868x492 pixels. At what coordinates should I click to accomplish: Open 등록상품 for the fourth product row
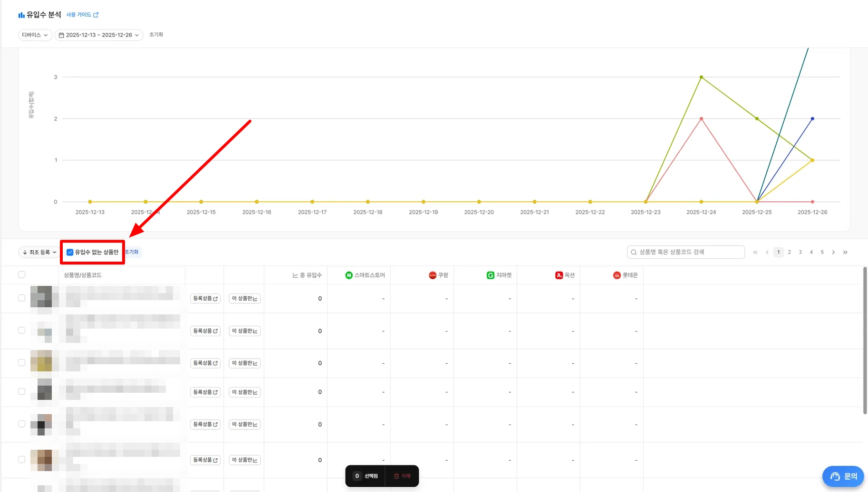(x=205, y=392)
